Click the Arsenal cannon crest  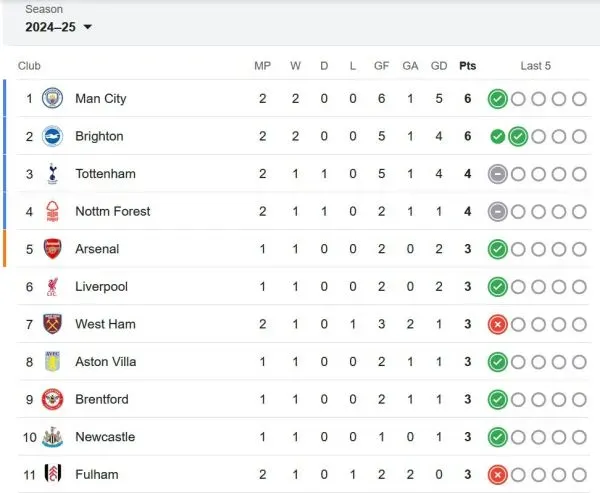(x=52, y=249)
